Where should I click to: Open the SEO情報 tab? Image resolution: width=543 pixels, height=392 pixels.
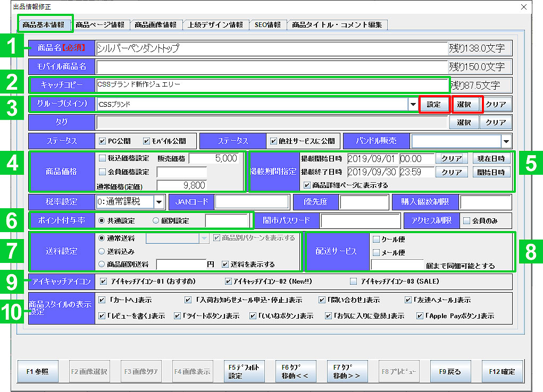pyautogui.click(x=268, y=24)
